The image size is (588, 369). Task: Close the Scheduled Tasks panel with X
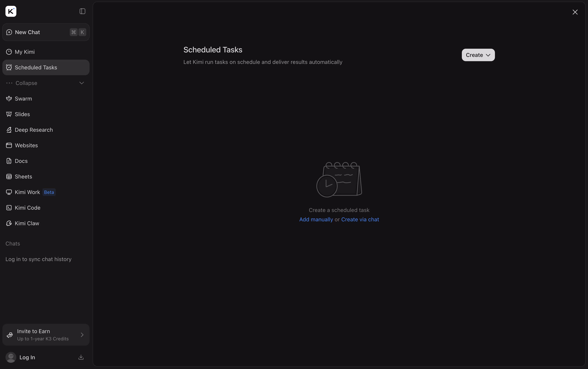click(575, 12)
